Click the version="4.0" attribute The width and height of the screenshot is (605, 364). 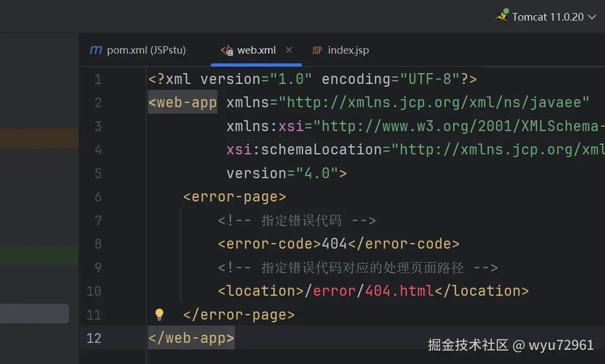coord(282,173)
